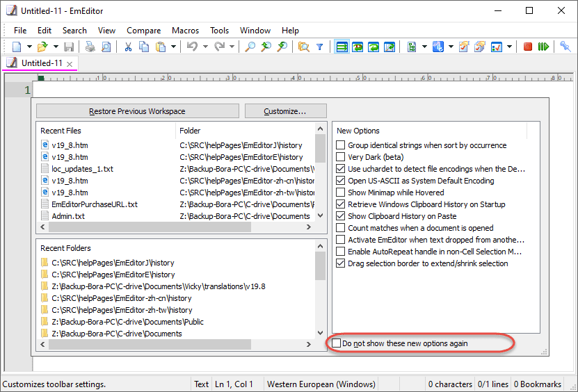Viewport: 578px width, 392px height.
Task: Click the Cut scissors icon
Action: pyautogui.click(x=128, y=47)
